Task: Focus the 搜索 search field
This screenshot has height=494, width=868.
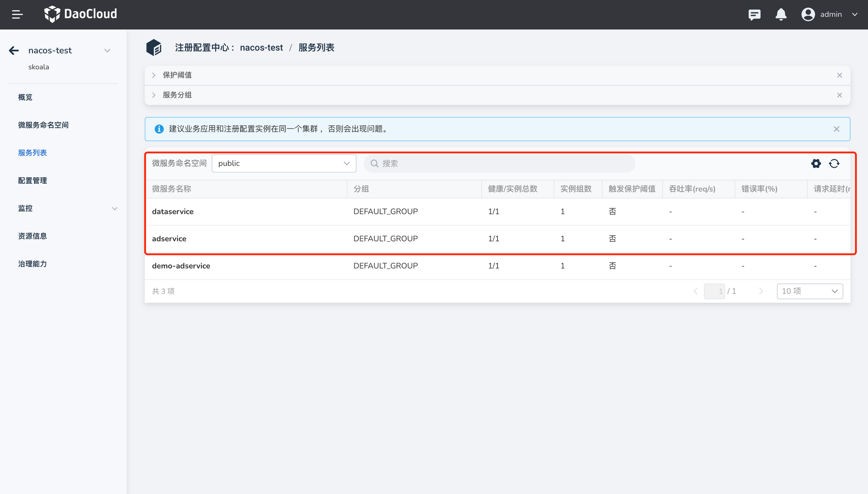Action: [499, 163]
